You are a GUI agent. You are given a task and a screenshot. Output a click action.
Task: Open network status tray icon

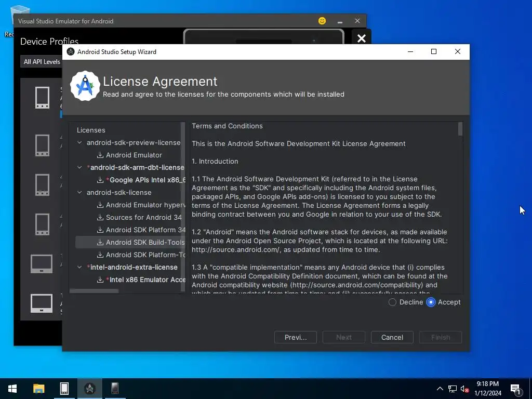tap(453, 389)
